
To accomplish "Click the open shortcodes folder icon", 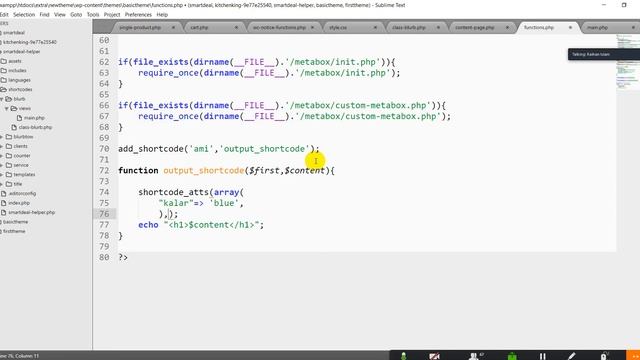I will 4,89.
